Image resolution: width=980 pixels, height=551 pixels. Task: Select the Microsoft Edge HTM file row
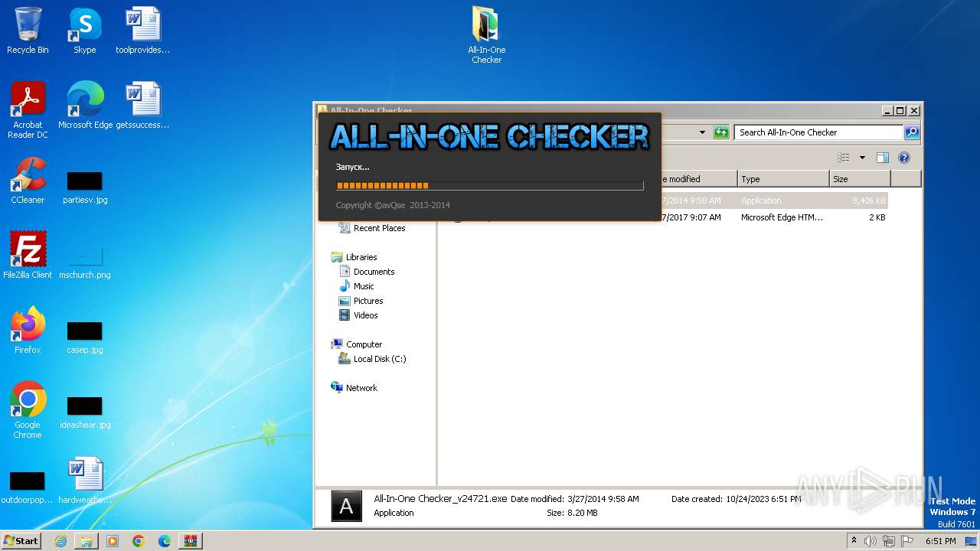[773, 217]
